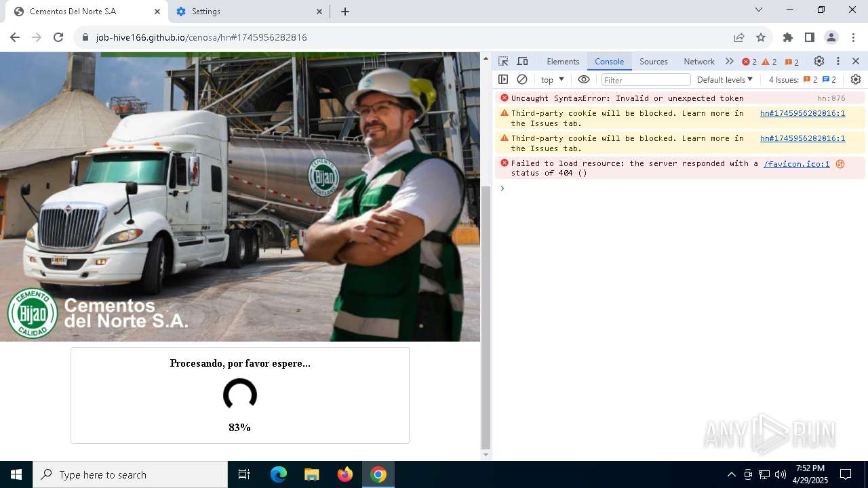The height and width of the screenshot is (488, 868).
Task: Open the console settings gear
Action: coord(856,79)
